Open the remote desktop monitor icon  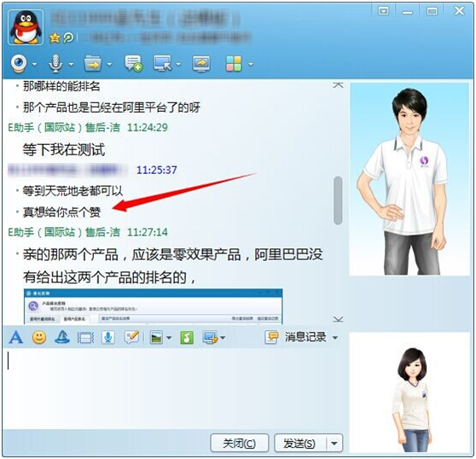(163, 64)
